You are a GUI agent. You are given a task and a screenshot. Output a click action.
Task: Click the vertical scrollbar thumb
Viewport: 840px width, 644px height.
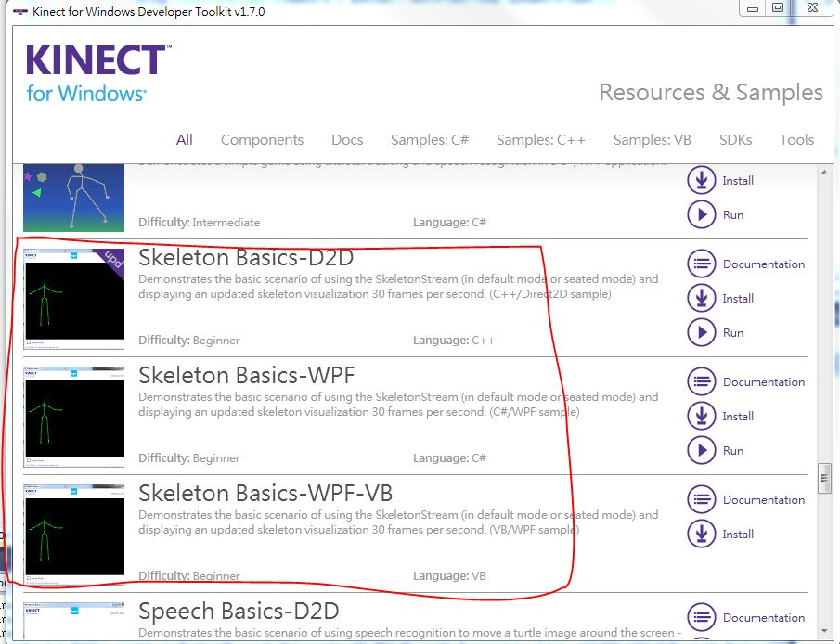824,478
